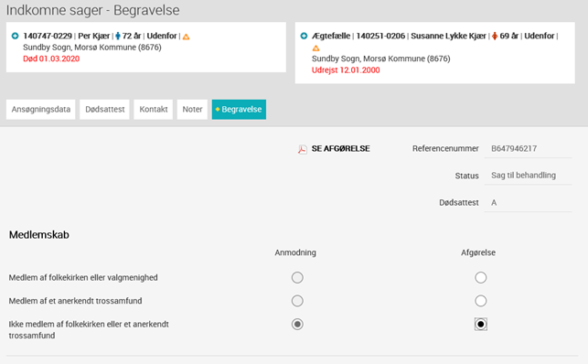
Task: Click red text Død 01.03.2020
Action: [x=51, y=59]
